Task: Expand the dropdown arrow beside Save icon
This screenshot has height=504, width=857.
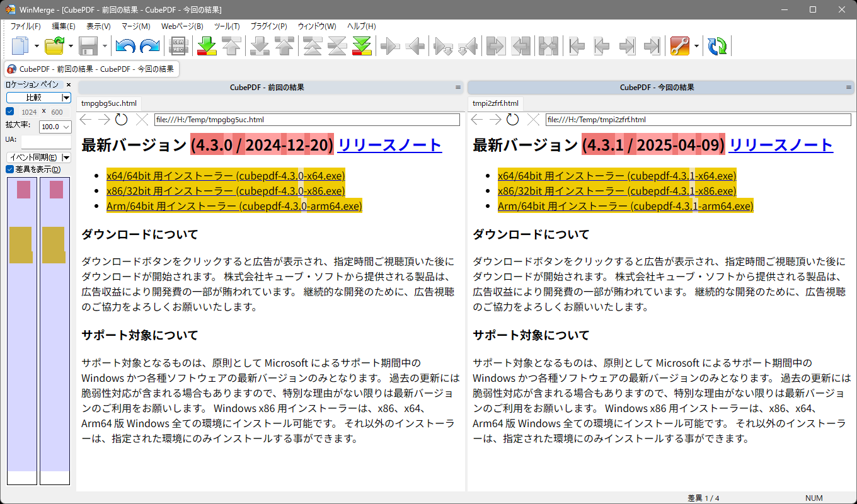Action: tap(105, 46)
